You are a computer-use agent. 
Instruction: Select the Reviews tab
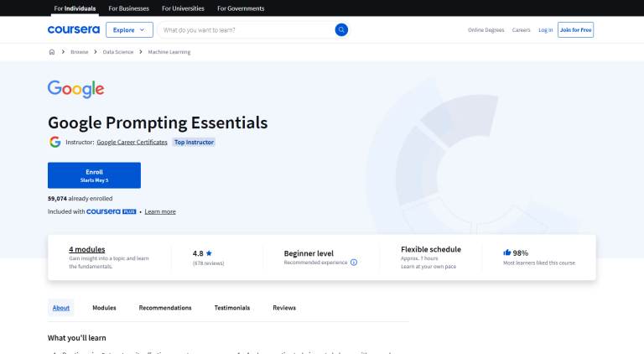click(284, 308)
